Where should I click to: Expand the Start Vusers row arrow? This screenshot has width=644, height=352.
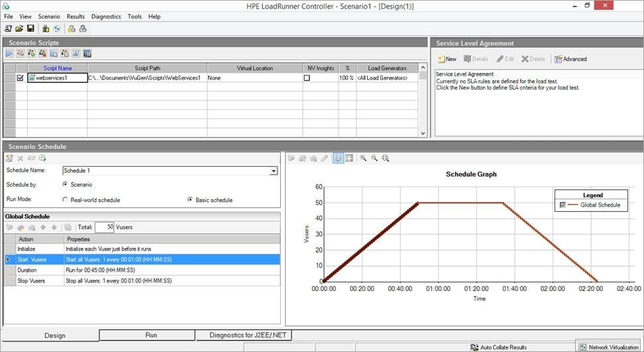(8, 259)
